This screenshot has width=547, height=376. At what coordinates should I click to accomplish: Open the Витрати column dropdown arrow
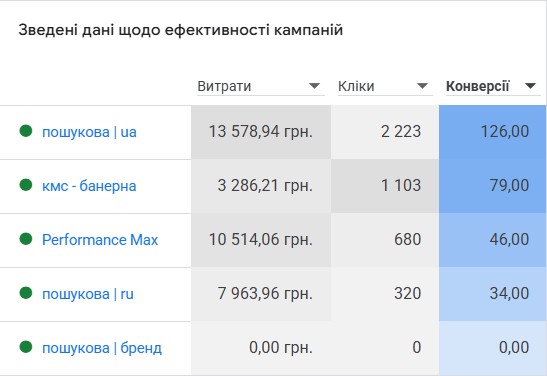coord(314,86)
